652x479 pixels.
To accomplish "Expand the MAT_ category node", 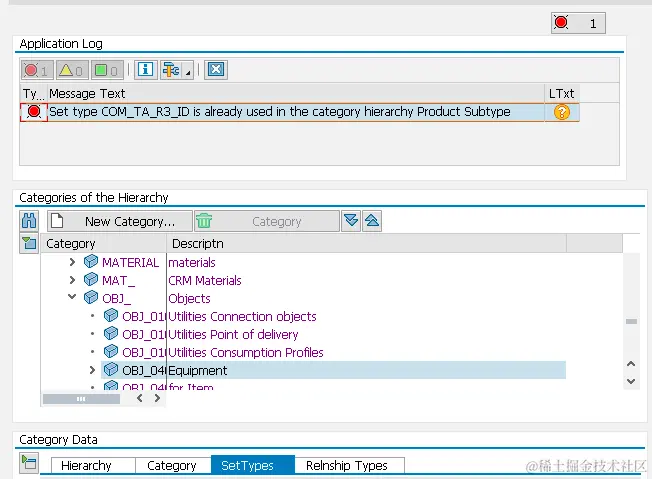I will 72,280.
